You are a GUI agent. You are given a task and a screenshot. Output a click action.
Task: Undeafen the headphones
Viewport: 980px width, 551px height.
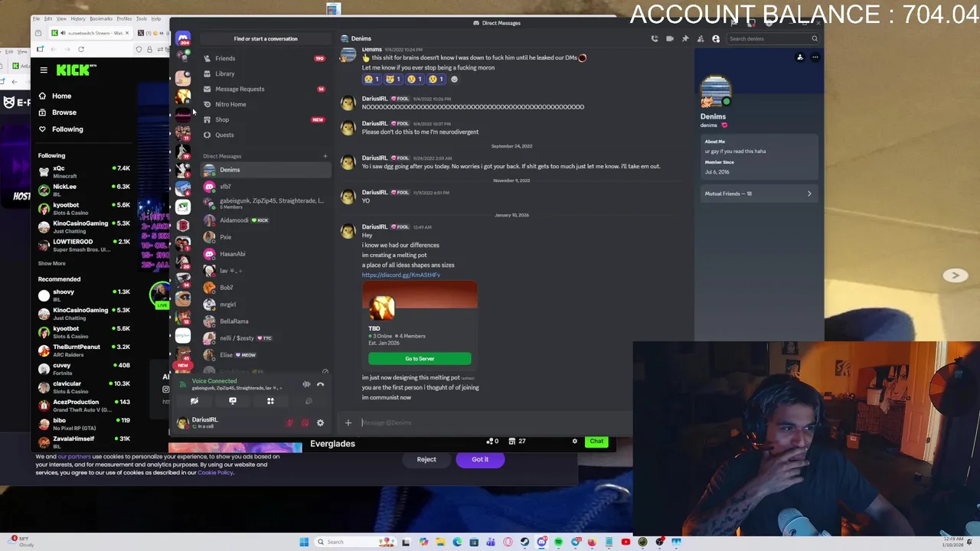point(305,422)
